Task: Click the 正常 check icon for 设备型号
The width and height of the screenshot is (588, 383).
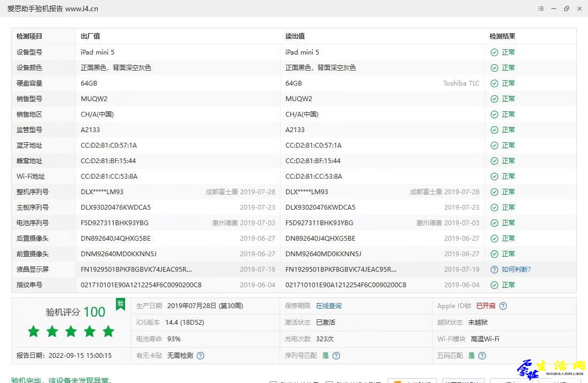Action: pyautogui.click(x=494, y=52)
